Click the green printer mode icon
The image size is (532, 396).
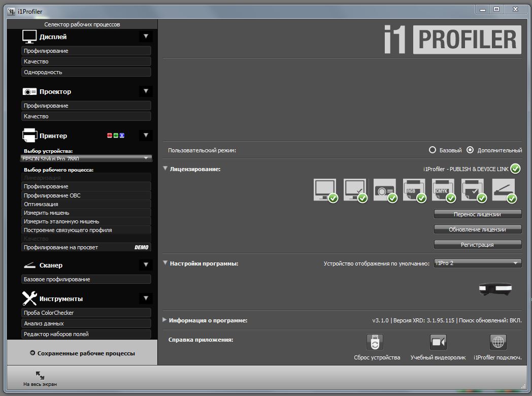(x=116, y=136)
